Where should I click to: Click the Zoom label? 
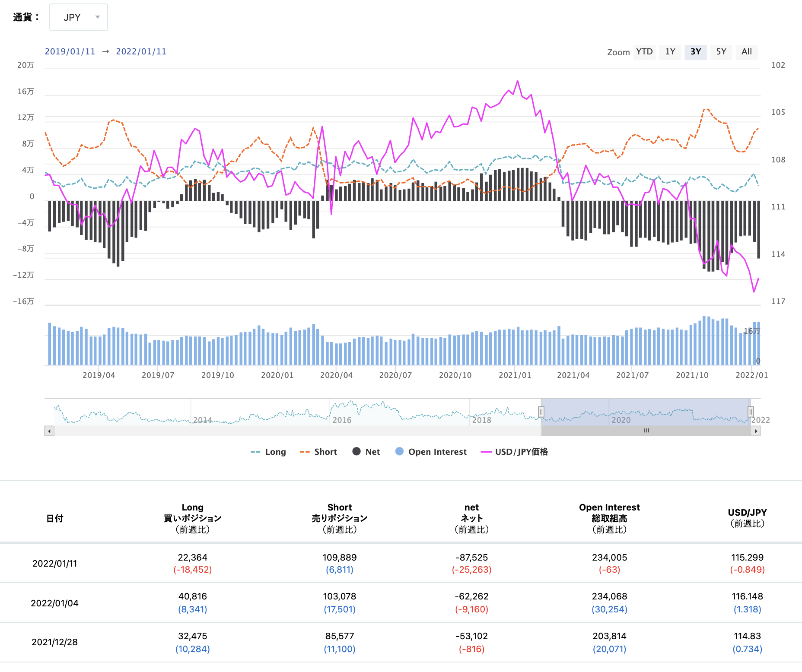618,52
